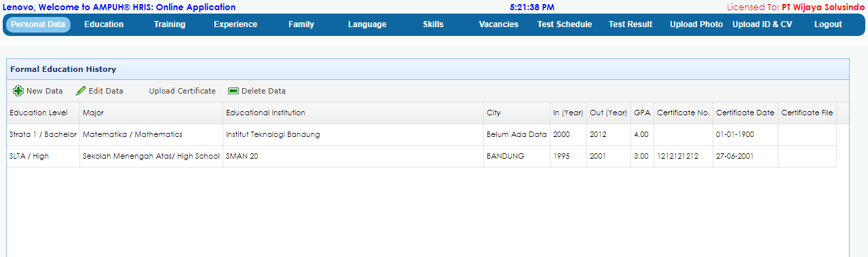Select the Strata 1 / Bachelor row
868x257 pixels.
421,134
